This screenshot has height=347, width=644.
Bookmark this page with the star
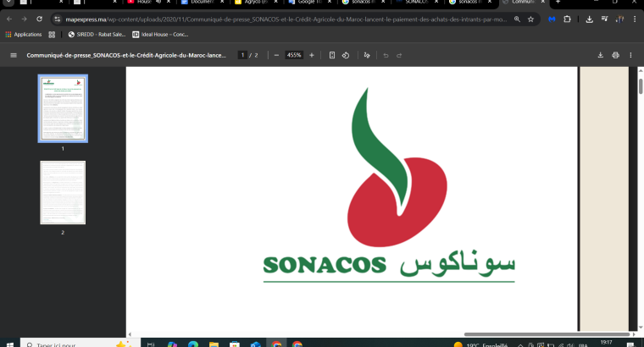(530, 19)
